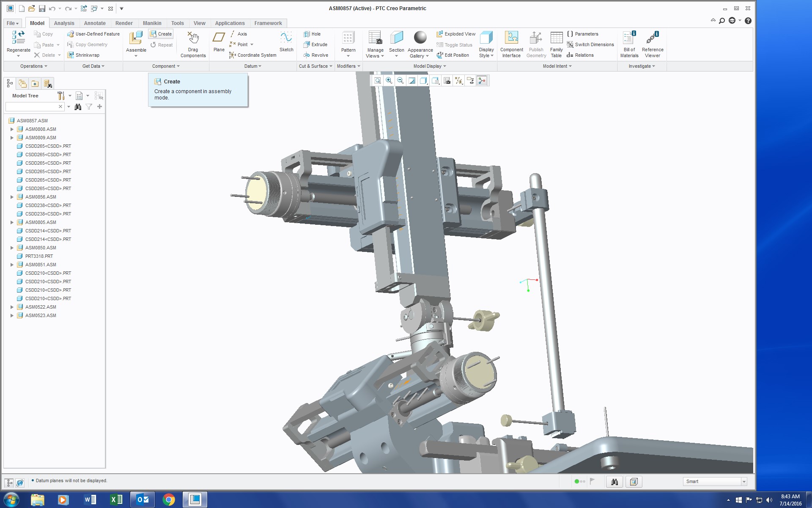Click Toggle Status button
812x508 pixels.
pos(454,45)
